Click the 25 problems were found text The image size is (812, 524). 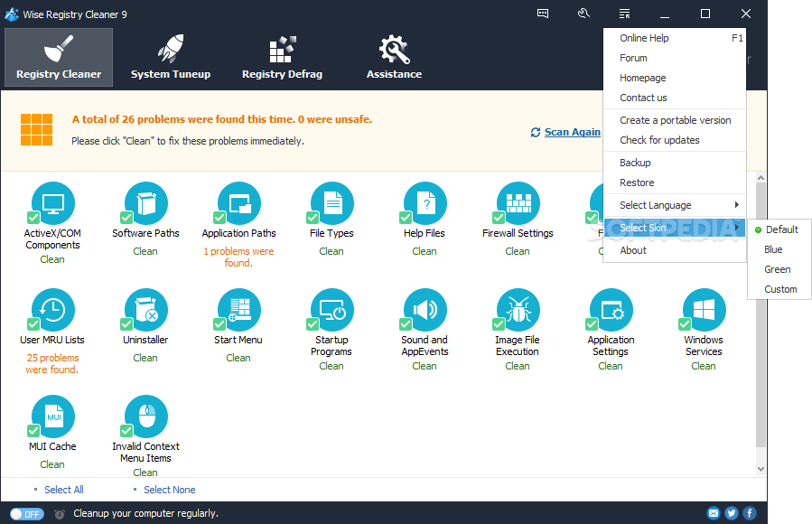pos(52,363)
